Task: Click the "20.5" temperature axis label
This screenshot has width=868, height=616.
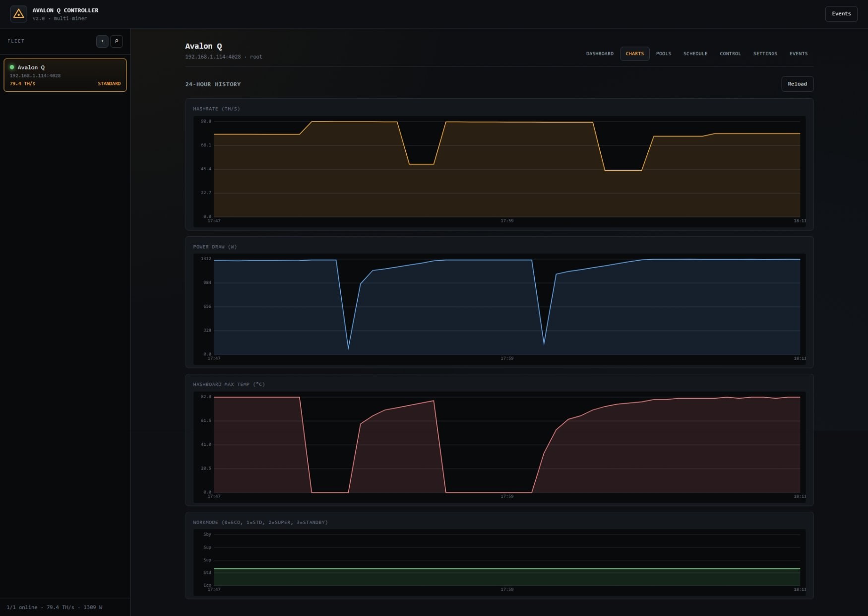Action: pos(206,468)
